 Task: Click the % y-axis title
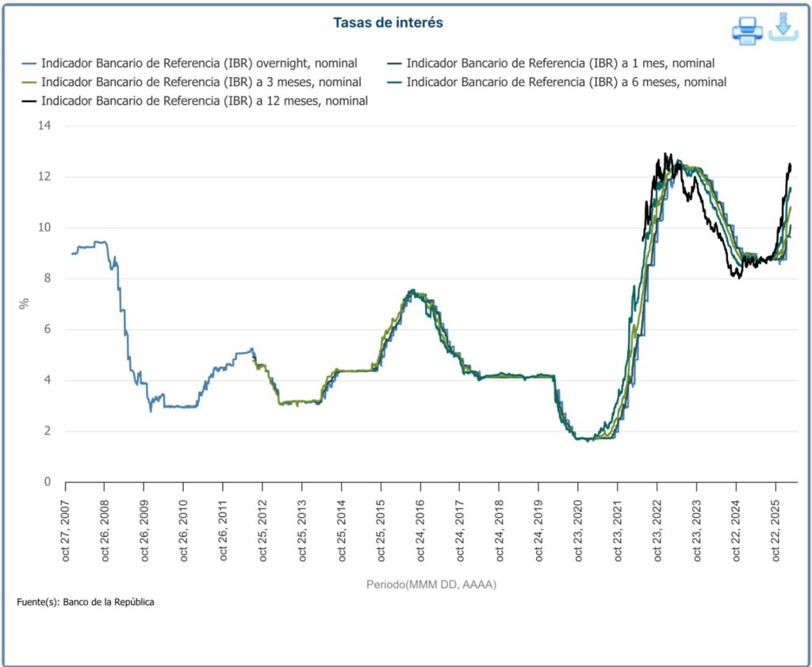[x=24, y=304]
